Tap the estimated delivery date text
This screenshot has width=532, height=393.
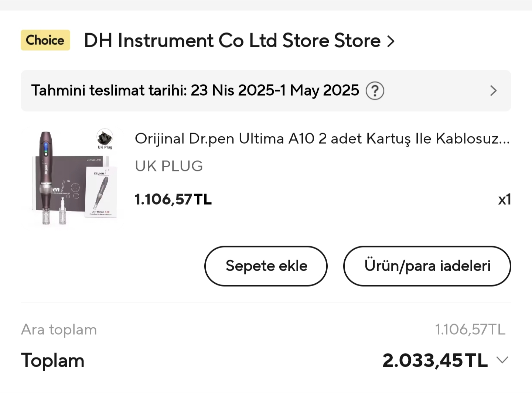pos(195,90)
